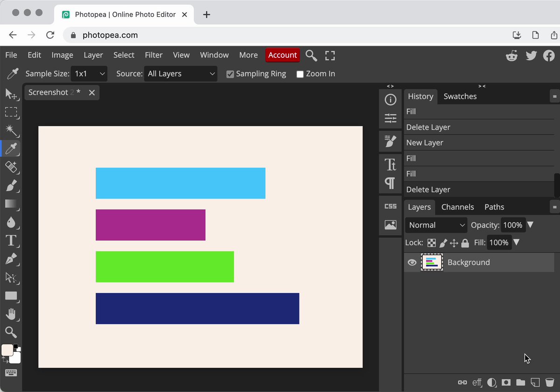
Task: Select the Zoom magnifier tool
Action: (x=11, y=332)
